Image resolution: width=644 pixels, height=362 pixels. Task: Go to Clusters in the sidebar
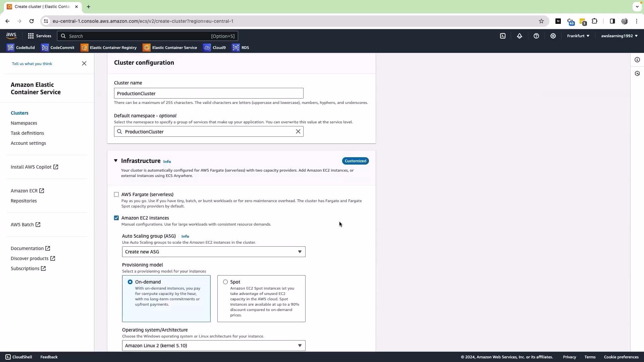[x=19, y=113]
